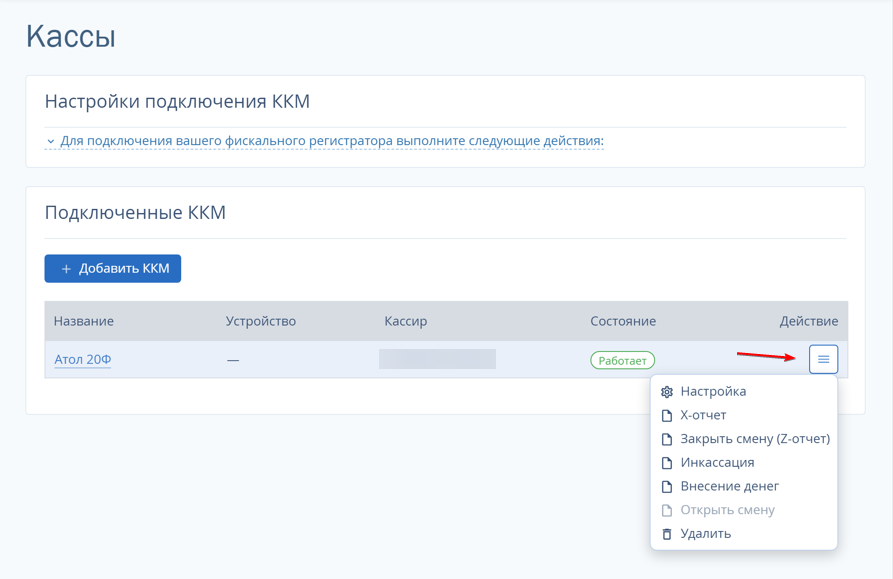
Task: Click the plus icon in Добавить ККМ button
Action: coord(66,269)
